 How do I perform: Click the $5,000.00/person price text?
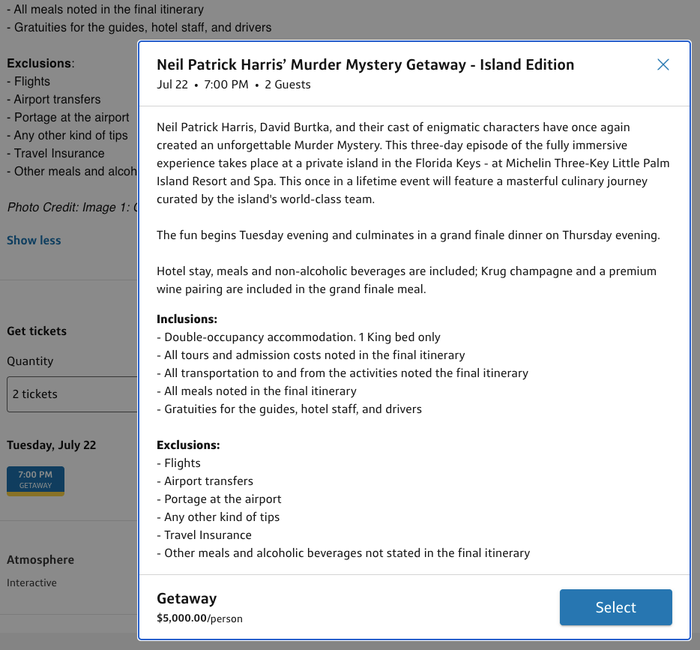200,618
